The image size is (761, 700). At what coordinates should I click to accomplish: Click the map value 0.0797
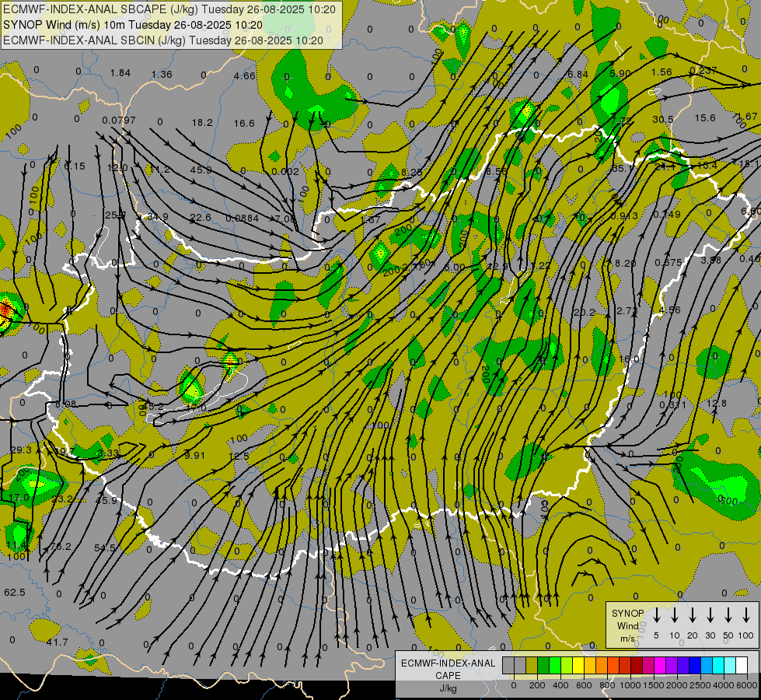(119, 120)
